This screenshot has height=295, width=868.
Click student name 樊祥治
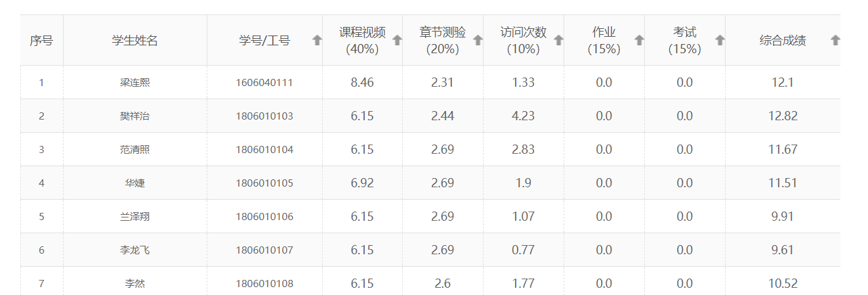pyautogui.click(x=134, y=116)
